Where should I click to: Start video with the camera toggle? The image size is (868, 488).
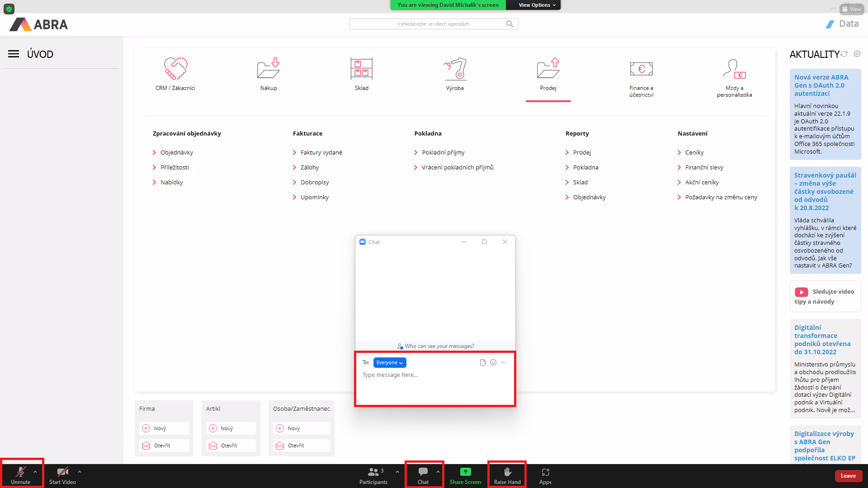click(x=62, y=475)
